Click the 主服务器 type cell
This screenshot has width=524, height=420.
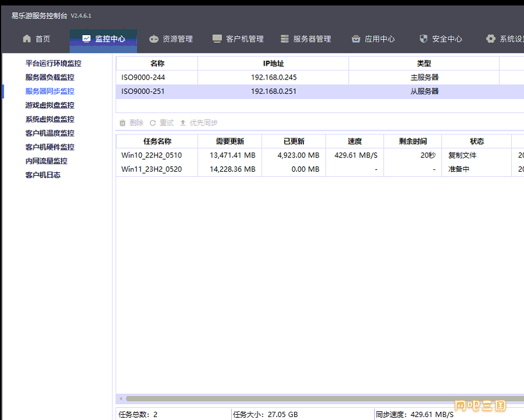[424, 77]
